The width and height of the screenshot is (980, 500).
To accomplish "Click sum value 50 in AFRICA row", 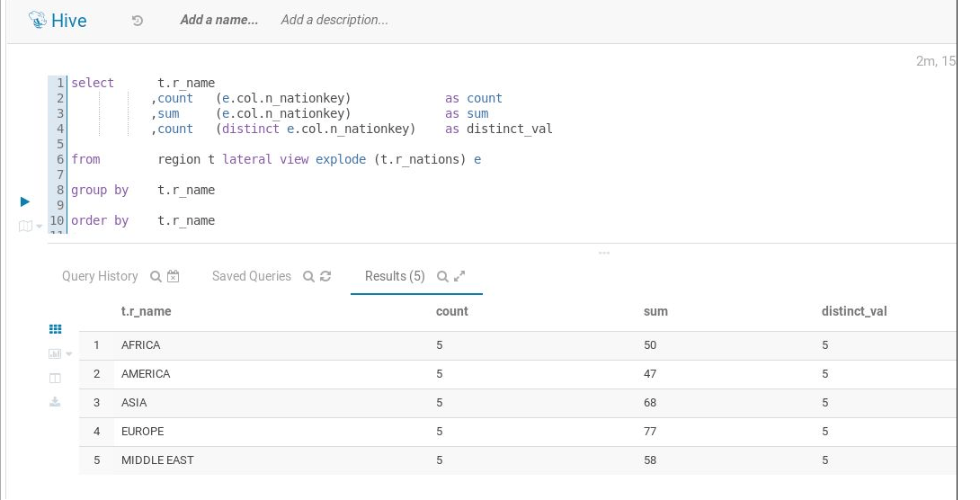I will 650,345.
